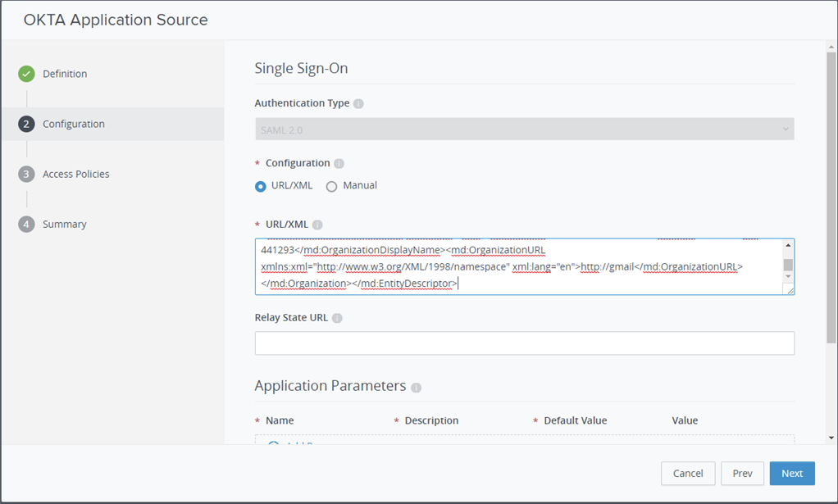The height and width of the screenshot is (504, 838).
Task: Select the URL/XML radio button
Action: [x=261, y=186]
